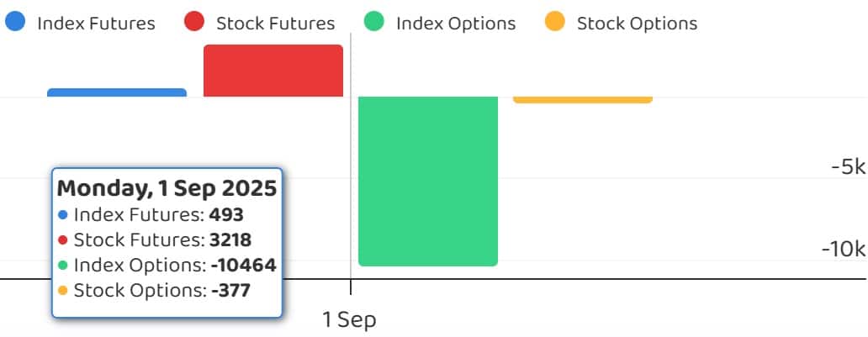
Task: Select the thin yellow Stock Options bar
Action: coord(583,100)
